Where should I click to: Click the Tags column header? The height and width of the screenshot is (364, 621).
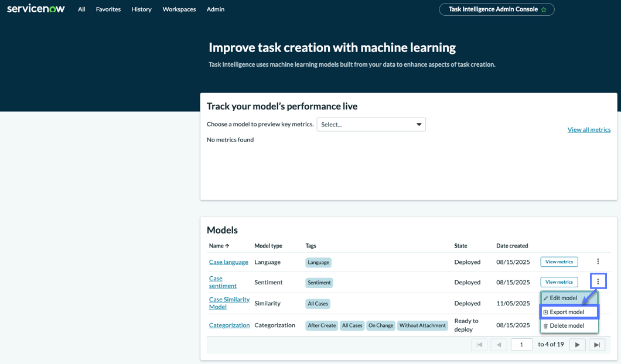tap(311, 246)
